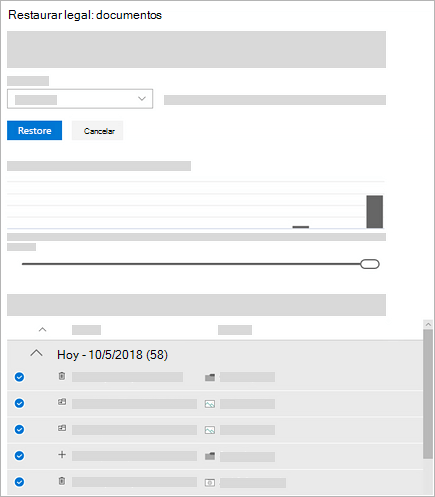Select the tall bar in the activity chart

pyautogui.click(x=375, y=212)
